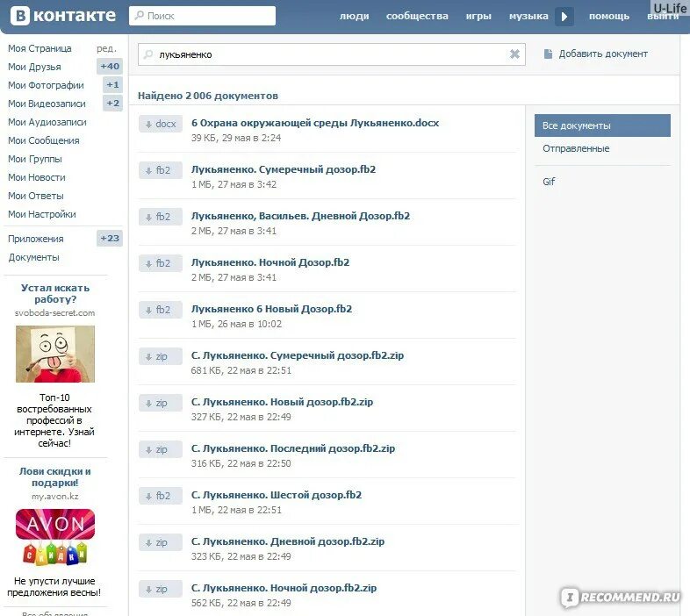The width and height of the screenshot is (690, 616).
Task: Click the documents search field with лукьяненко
Action: [332, 54]
